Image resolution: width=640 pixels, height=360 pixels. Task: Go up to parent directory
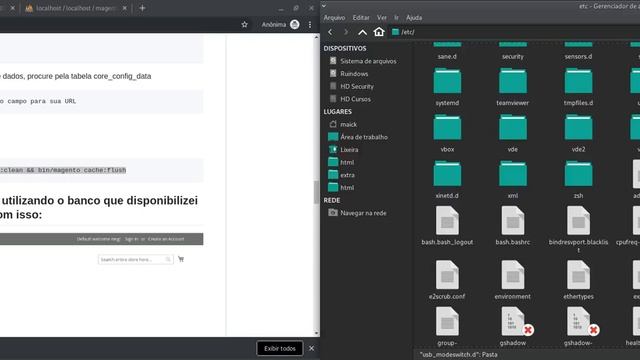click(x=362, y=32)
